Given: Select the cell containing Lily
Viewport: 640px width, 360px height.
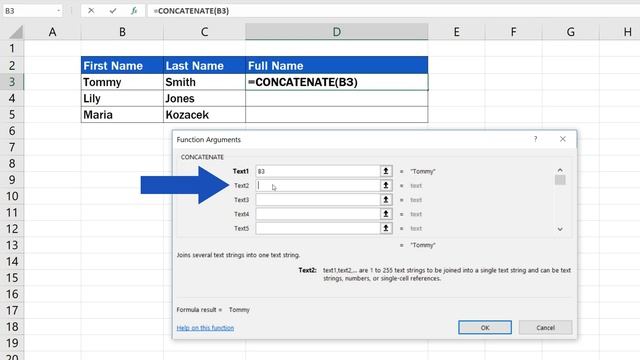Looking at the screenshot, I should pos(122,98).
